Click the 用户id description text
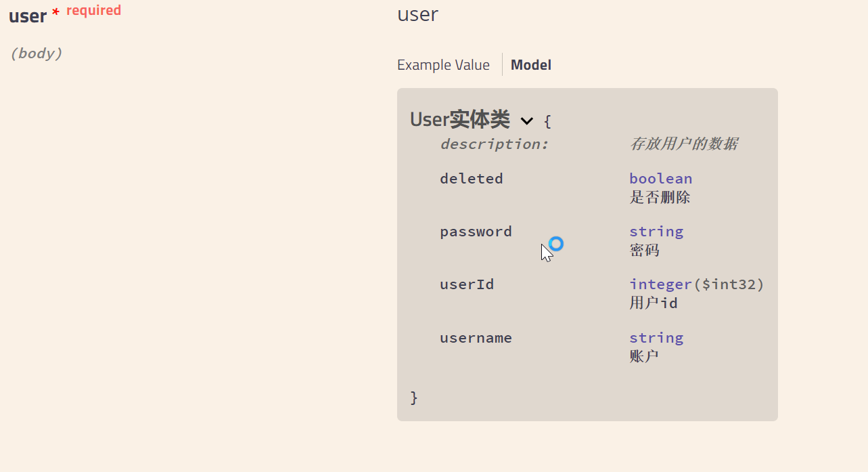868x472 pixels. click(x=654, y=303)
